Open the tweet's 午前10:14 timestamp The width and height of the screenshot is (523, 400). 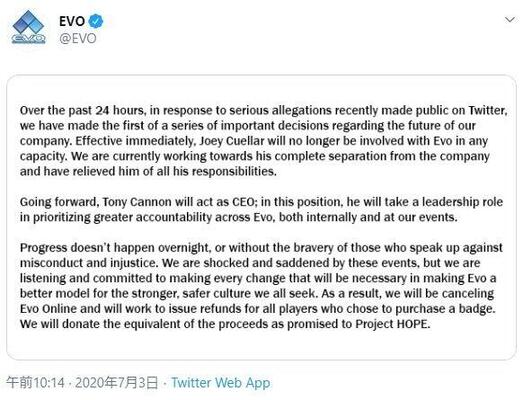(x=35, y=383)
